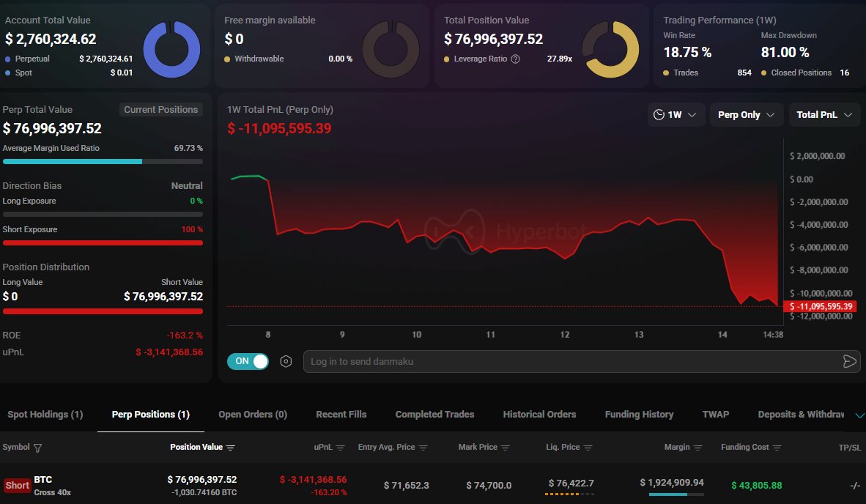Click the Free margin donut chart
The width and height of the screenshot is (866, 504).
click(x=391, y=49)
